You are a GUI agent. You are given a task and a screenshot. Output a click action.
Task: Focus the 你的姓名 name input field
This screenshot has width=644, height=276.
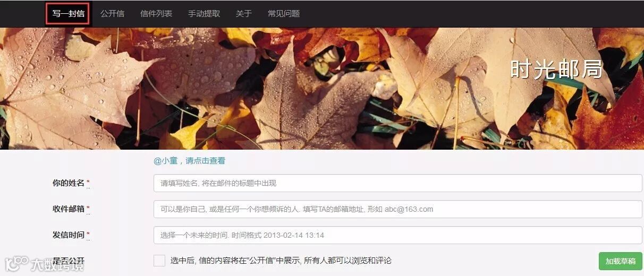click(x=398, y=183)
